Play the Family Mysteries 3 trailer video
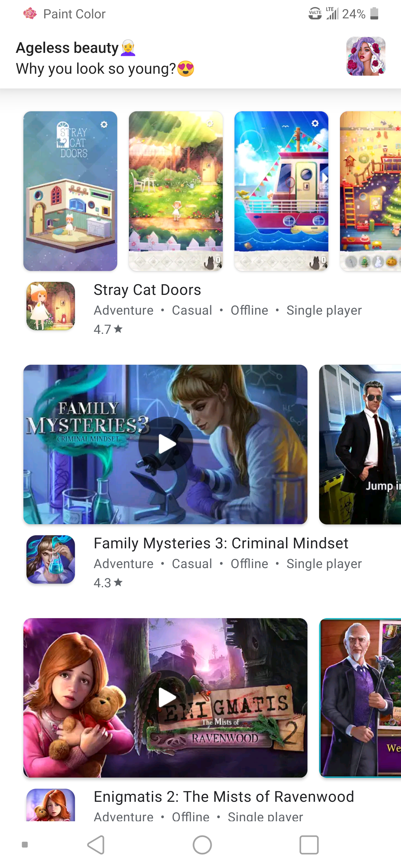 point(166,444)
